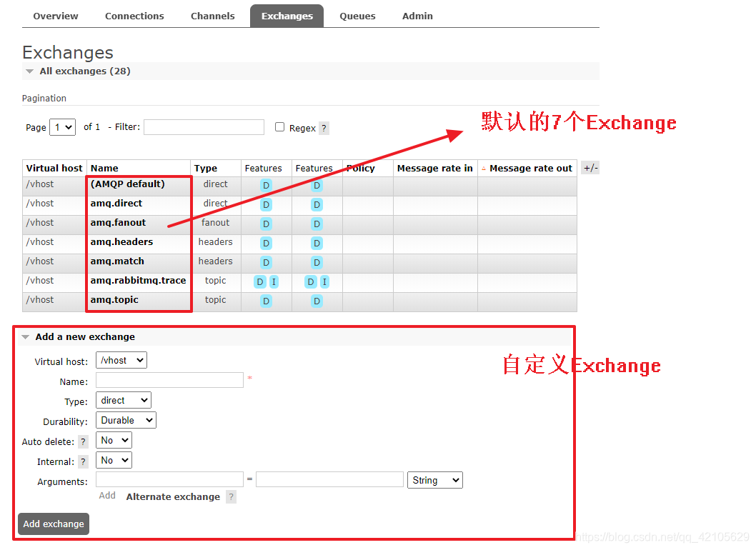Click the Alternate exchange help icon

coord(232,497)
